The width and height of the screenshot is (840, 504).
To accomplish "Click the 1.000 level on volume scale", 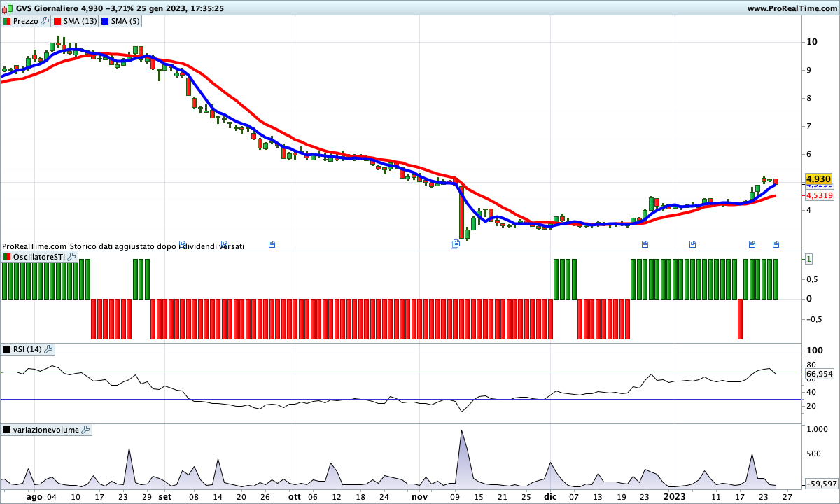I will point(817,430).
